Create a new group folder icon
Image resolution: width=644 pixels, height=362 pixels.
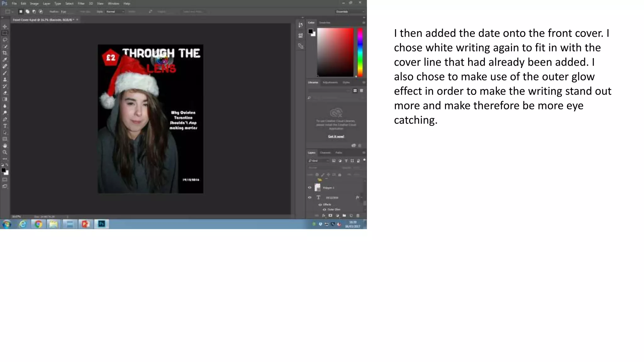[344, 216]
